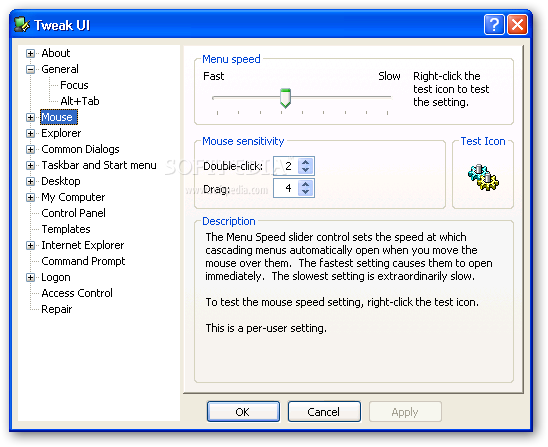Select My Computer in the tree
548x447 pixels.
73,197
